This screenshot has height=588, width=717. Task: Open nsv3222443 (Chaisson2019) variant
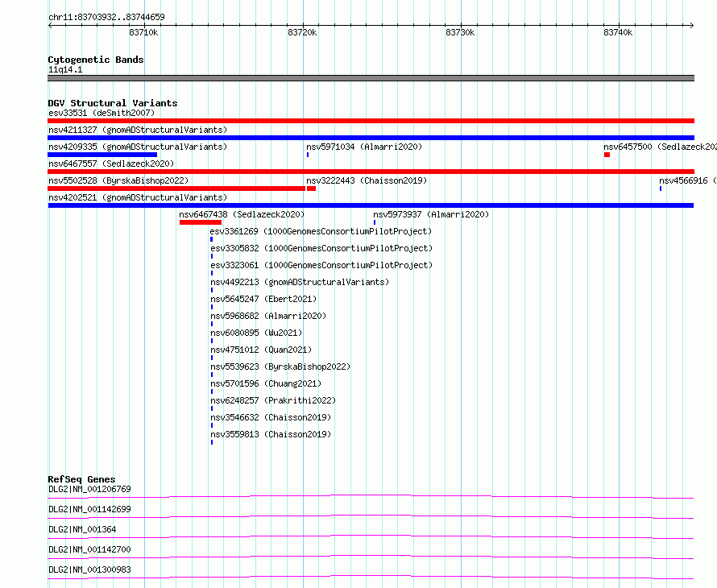pyautogui.click(x=367, y=180)
